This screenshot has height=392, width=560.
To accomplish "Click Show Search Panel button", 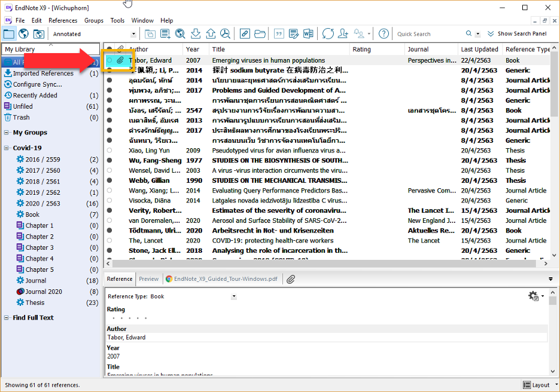I will click(517, 34).
